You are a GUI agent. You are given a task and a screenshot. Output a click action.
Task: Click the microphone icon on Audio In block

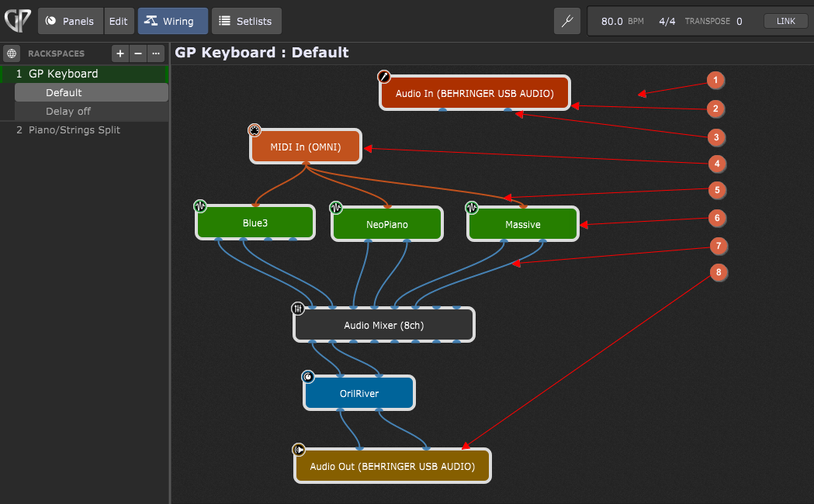pyautogui.click(x=383, y=77)
